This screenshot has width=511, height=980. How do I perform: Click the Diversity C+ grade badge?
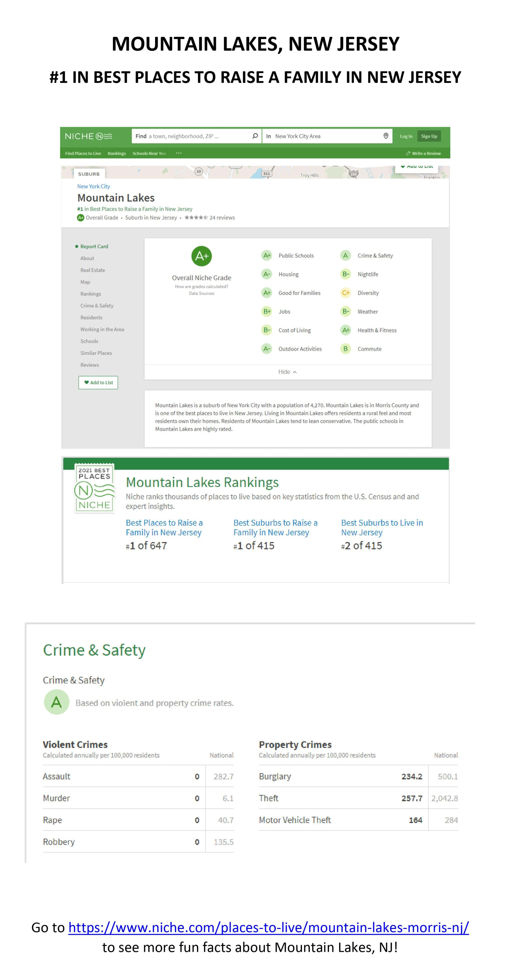(x=345, y=293)
